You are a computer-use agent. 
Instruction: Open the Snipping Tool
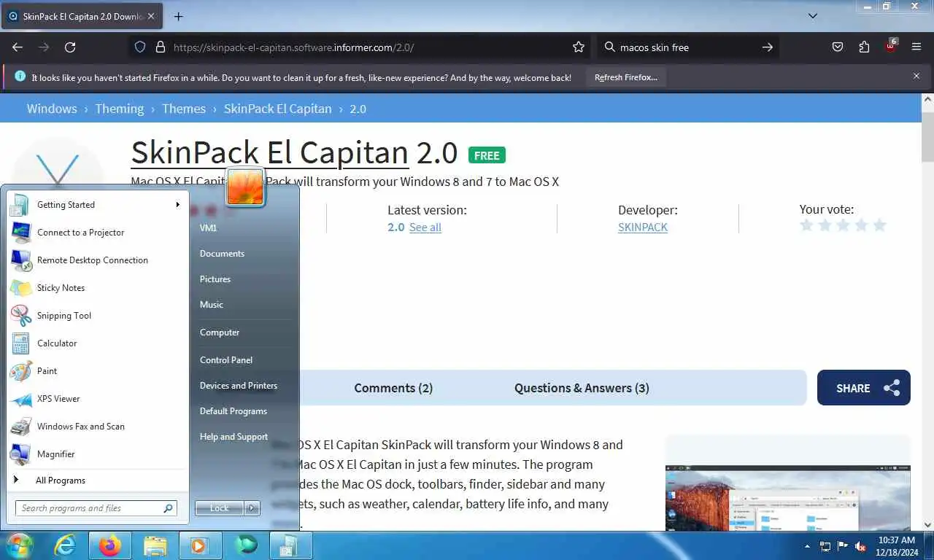[x=96, y=316]
